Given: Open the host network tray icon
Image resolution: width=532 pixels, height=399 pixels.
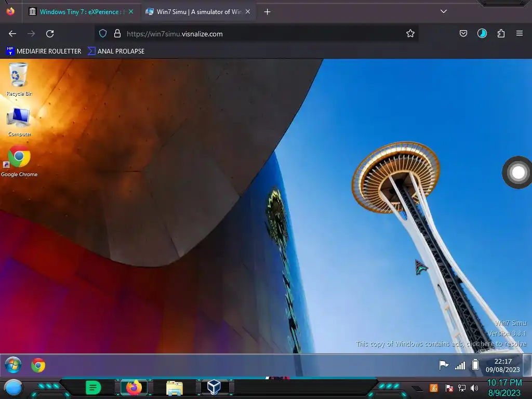Looking at the screenshot, I should point(462,388).
